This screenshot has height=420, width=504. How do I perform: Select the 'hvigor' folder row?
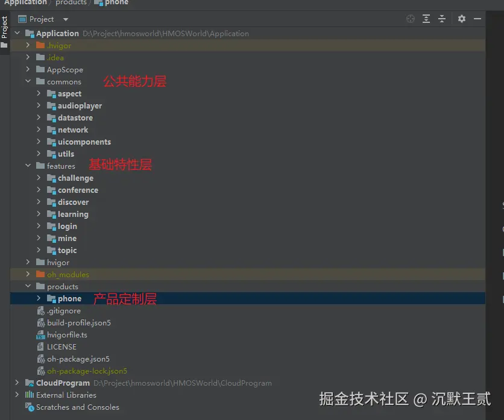point(248,262)
